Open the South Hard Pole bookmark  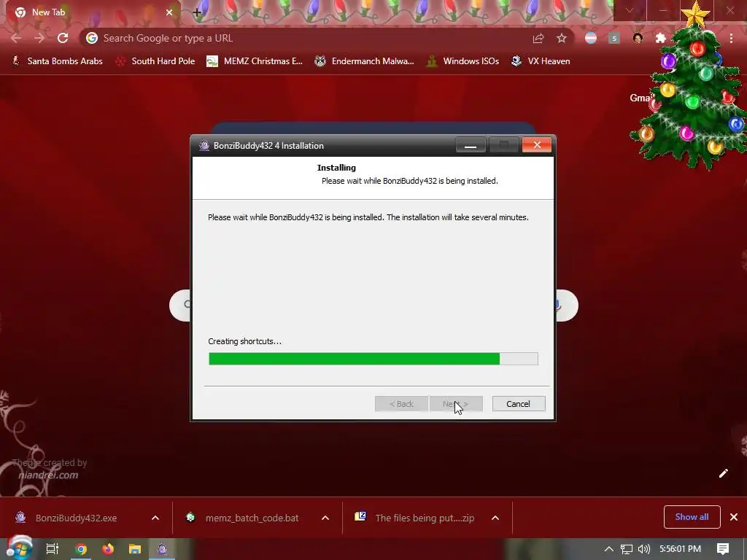coord(155,61)
